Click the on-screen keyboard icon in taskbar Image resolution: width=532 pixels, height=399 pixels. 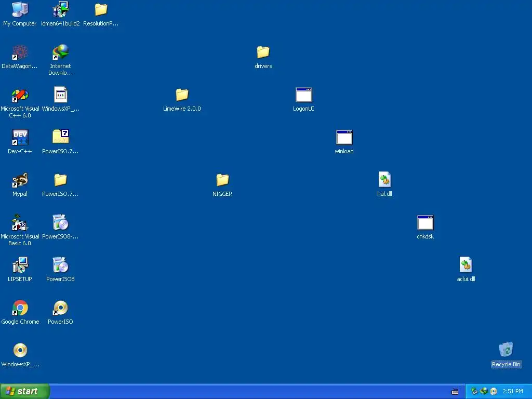click(455, 392)
